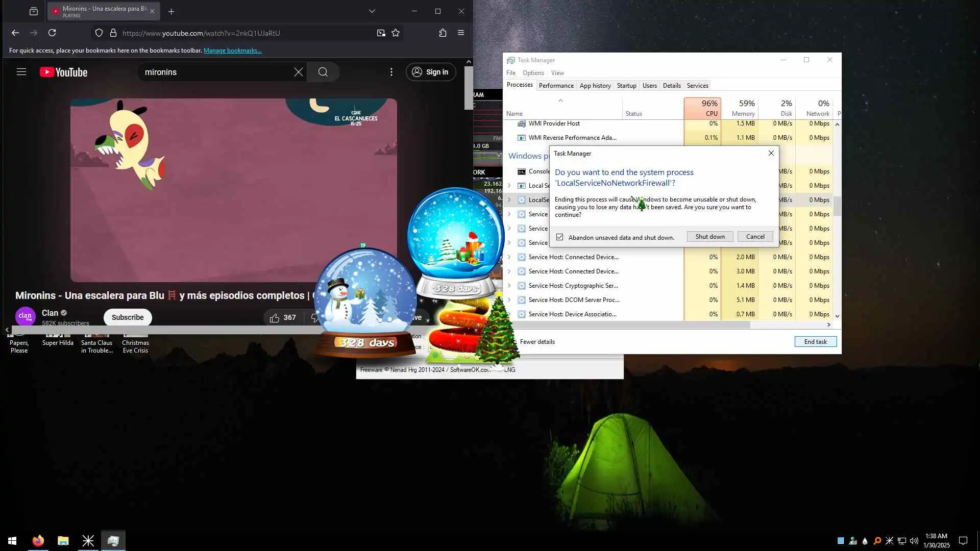Switch to the Performance tab
The width and height of the screenshot is (980, 551).
[556, 85]
